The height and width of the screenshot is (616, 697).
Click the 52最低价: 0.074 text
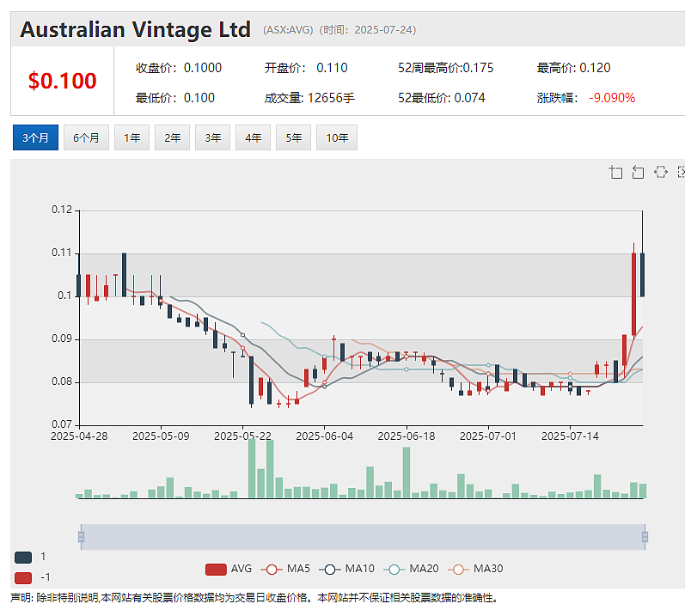point(442,98)
